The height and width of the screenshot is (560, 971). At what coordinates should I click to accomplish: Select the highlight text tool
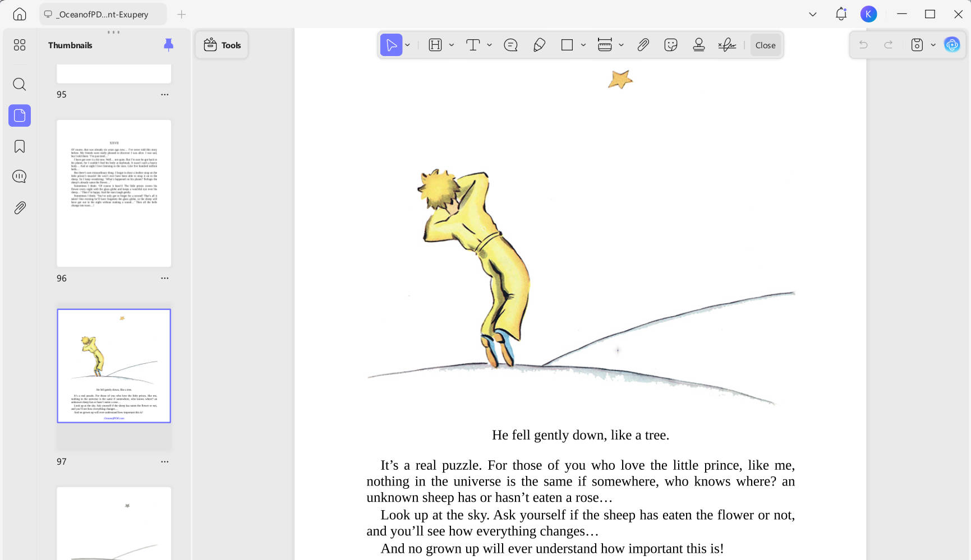point(435,45)
